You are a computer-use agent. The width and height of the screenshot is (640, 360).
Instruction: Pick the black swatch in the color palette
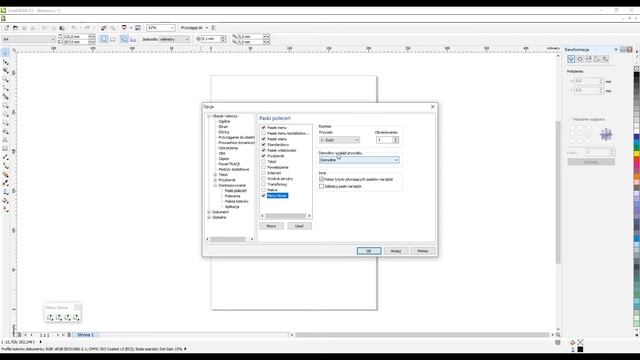(637, 76)
